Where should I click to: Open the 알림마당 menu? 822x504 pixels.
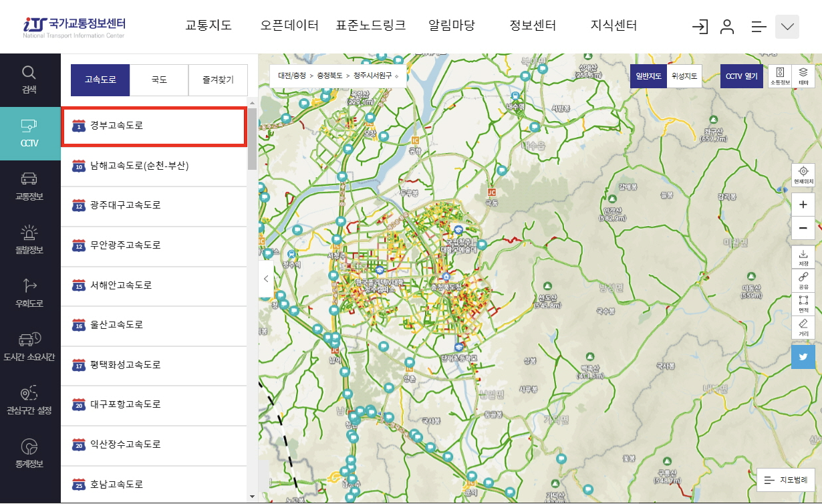pos(452,26)
